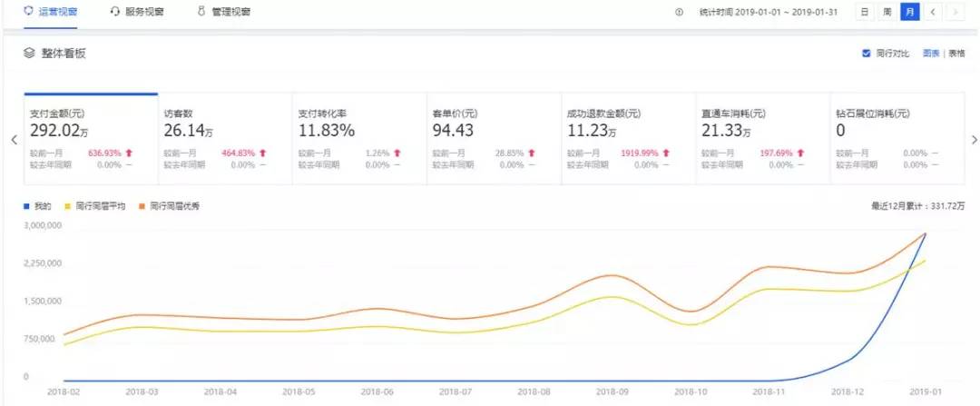The width and height of the screenshot is (980, 406).
Task: Click the 管理视窗 medal icon
Action: click(x=201, y=12)
